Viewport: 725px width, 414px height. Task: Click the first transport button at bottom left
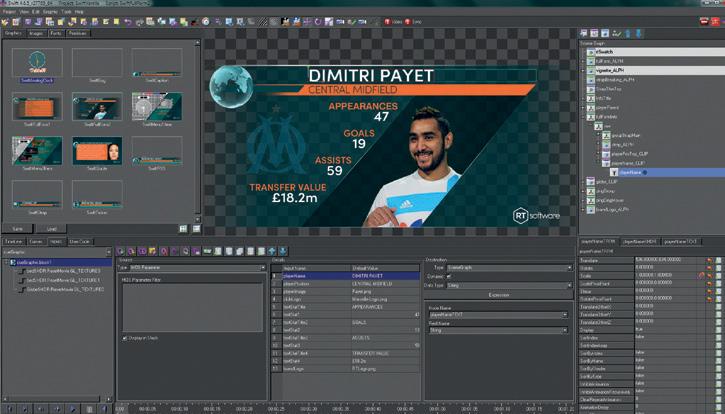[9, 409]
